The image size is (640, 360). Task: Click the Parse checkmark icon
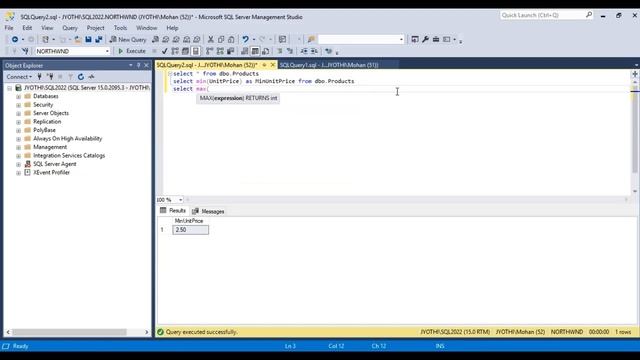pos(164,51)
